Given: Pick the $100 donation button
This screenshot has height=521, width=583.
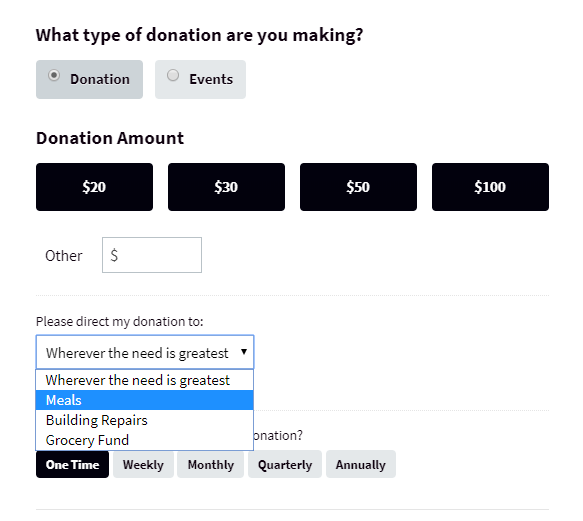Looking at the screenshot, I should (x=490, y=187).
